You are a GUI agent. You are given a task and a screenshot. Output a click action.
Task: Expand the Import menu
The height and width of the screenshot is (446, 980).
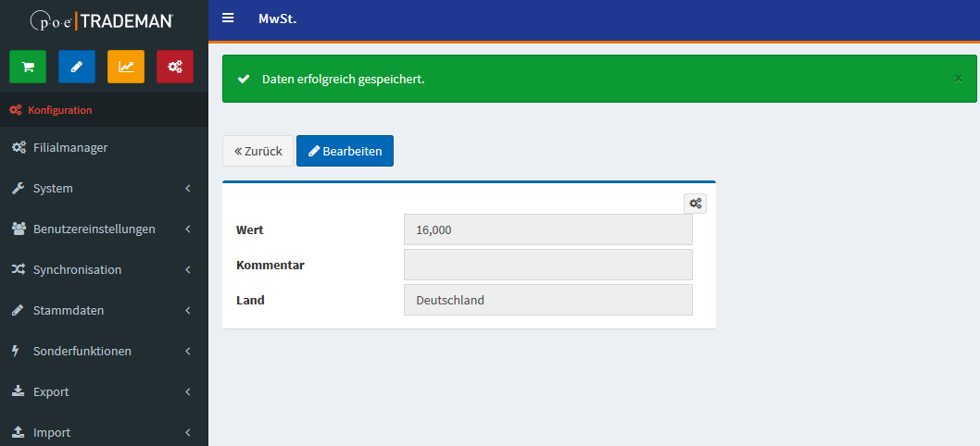coord(52,432)
